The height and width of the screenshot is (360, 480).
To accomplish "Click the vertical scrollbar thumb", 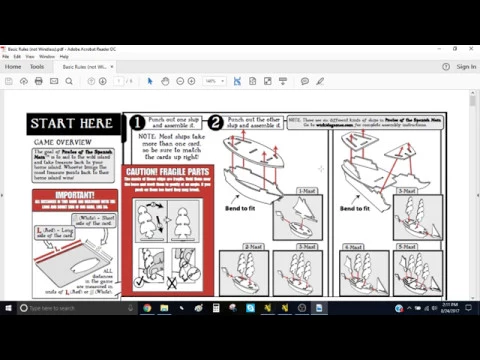I will [x=473, y=101].
